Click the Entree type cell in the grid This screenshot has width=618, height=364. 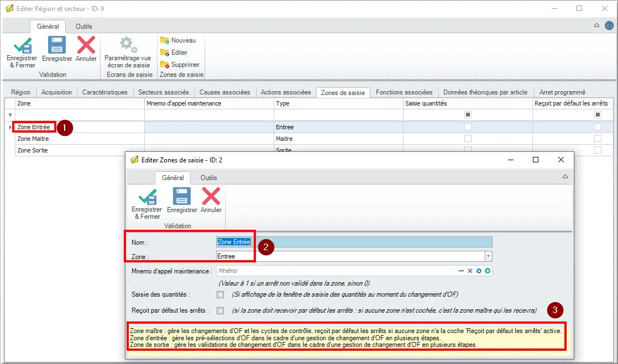[338, 127]
